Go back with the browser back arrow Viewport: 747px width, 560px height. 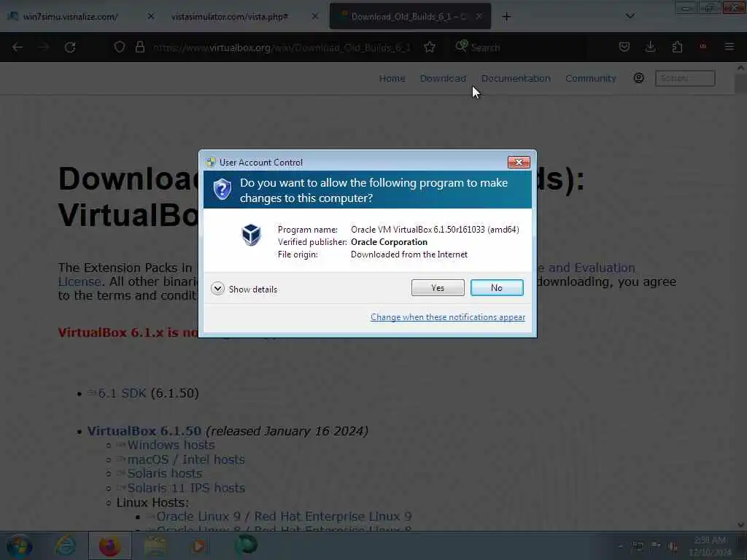pyautogui.click(x=18, y=47)
